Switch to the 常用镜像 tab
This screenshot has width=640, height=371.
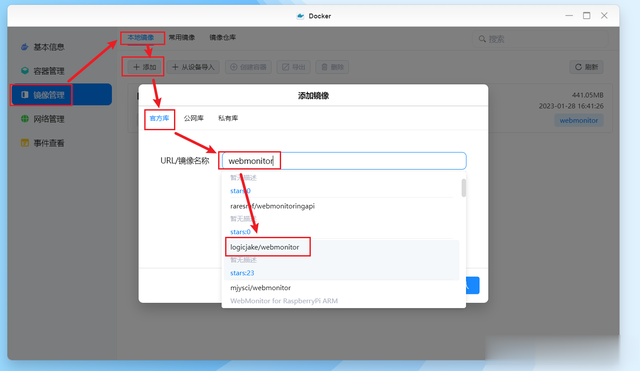[x=182, y=38]
